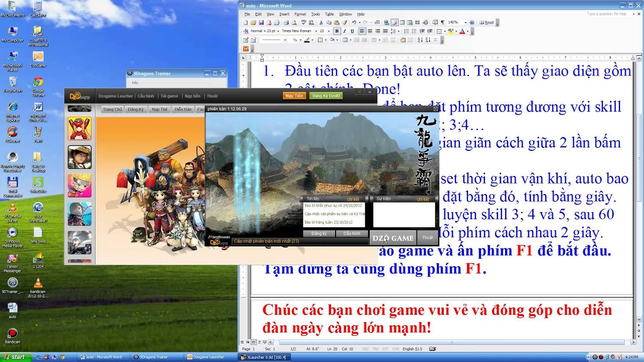
Task: Open the File menu in Word
Action: click(247, 14)
